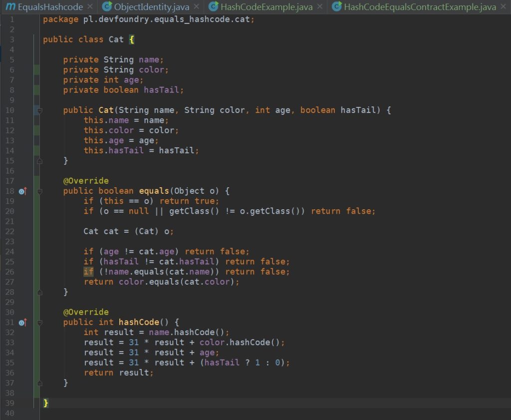Open the HashCodeExample.java tab
Screen dimensions: 511x420
[x=266, y=7]
